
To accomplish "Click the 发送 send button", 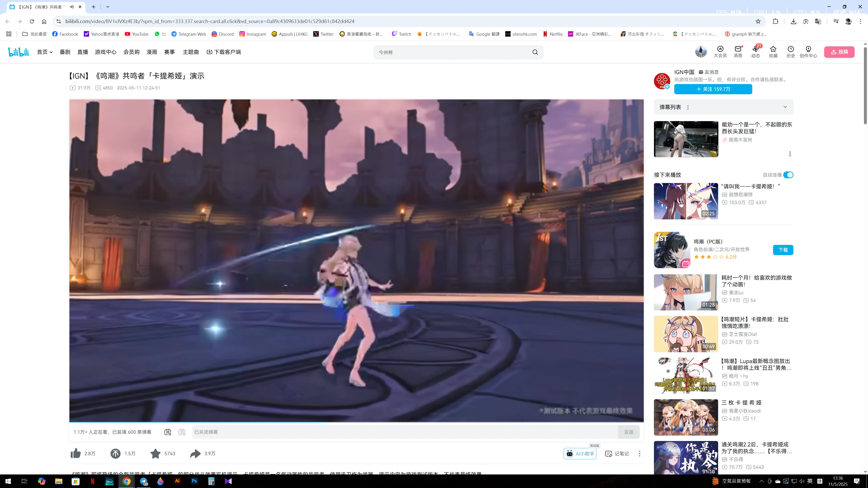I will click(628, 432).
